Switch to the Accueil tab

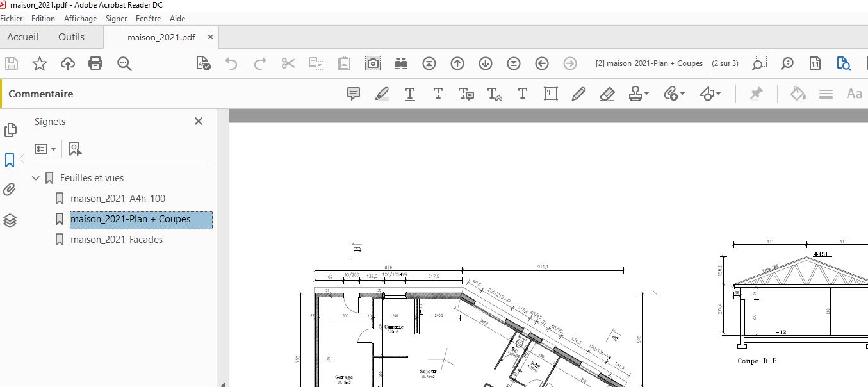[x=23, y=37]
